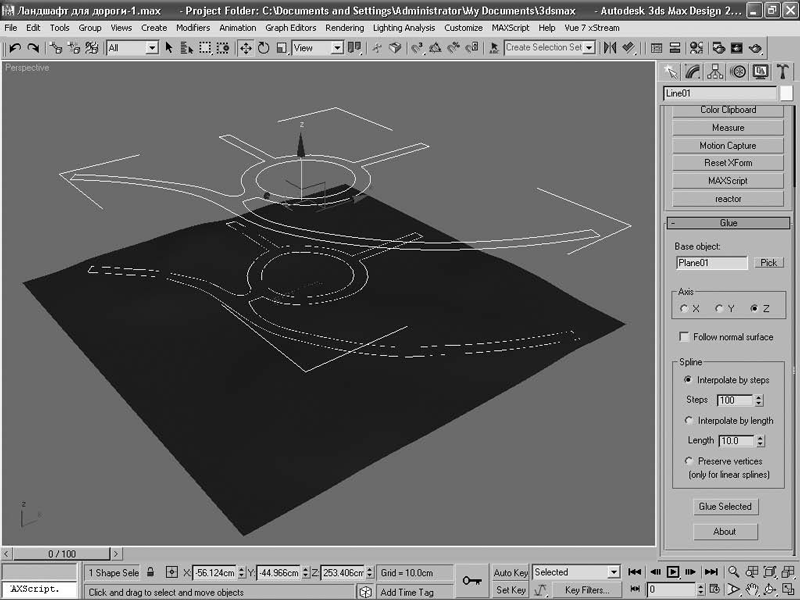Select the Select and Move tool
The height and width of the screenshot is (600, 800).
[246, 48]
